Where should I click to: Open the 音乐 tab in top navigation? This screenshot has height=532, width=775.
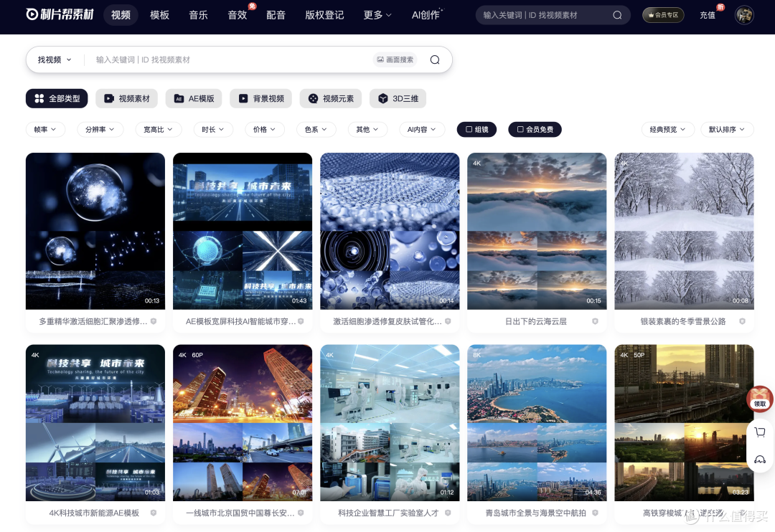click(x=198, y=15)
